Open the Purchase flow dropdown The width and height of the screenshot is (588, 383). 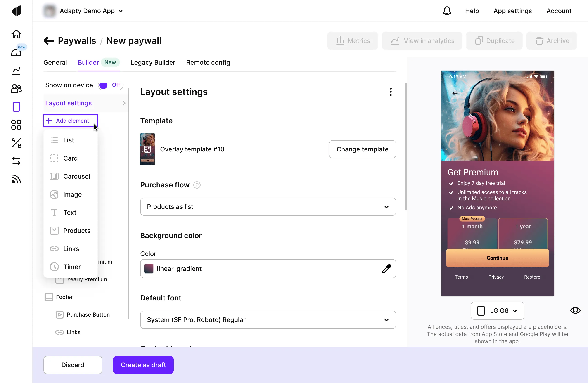pos(268,207)
